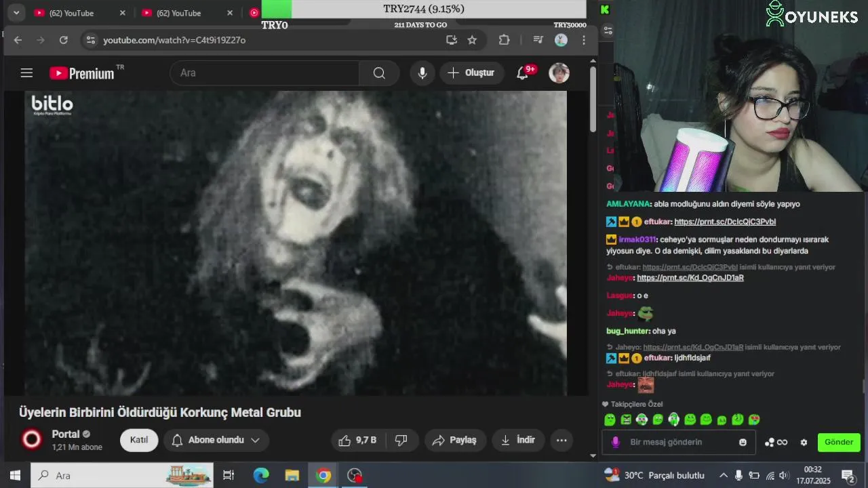Open Portal channel name link

(x=66, y=434)
